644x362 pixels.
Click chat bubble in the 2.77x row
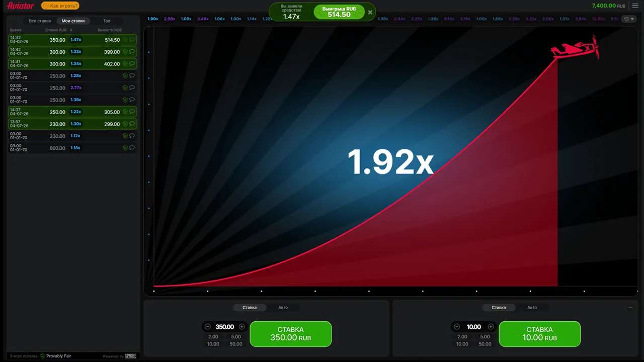tap(132, 88)
